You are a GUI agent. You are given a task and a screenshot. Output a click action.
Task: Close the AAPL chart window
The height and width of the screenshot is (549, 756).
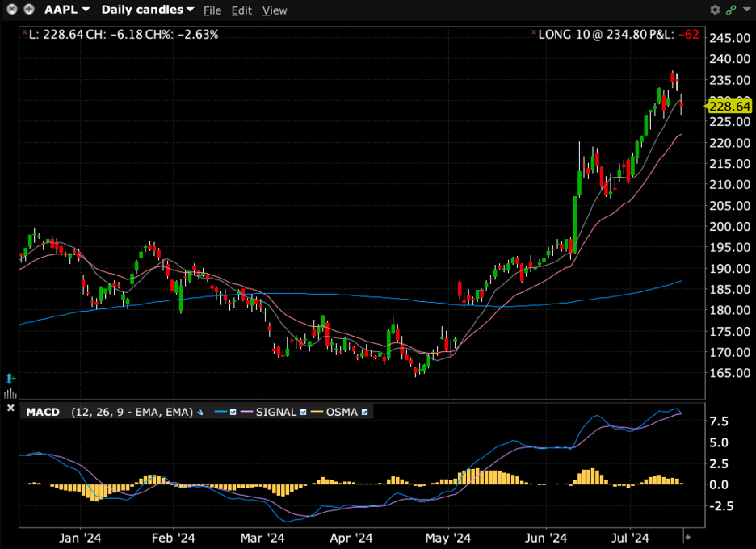point(12,9)
